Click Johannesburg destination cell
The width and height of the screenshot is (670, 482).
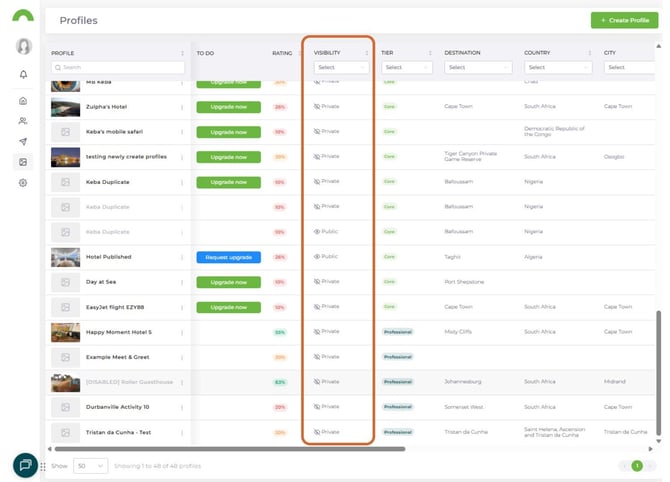(x=463, y=382)
